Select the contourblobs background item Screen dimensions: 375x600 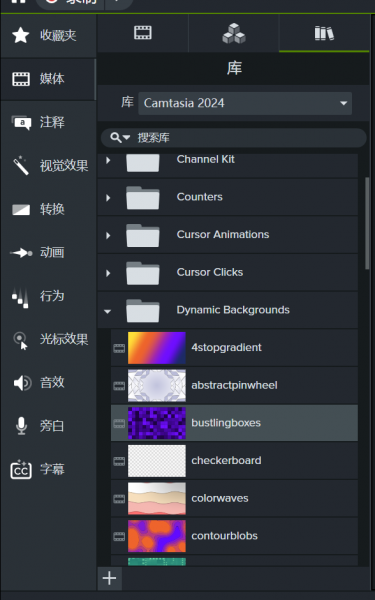click(234, 536)
